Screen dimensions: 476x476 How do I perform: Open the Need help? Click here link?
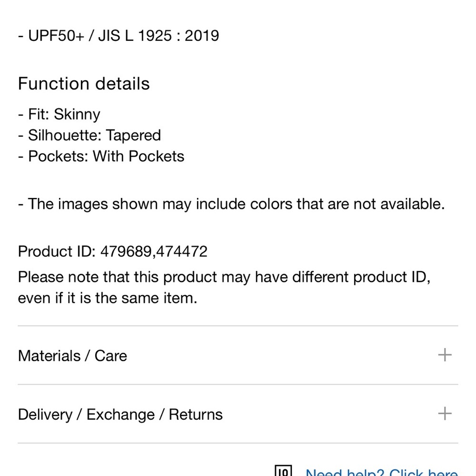pyautogui.click(x=382, y=473)
